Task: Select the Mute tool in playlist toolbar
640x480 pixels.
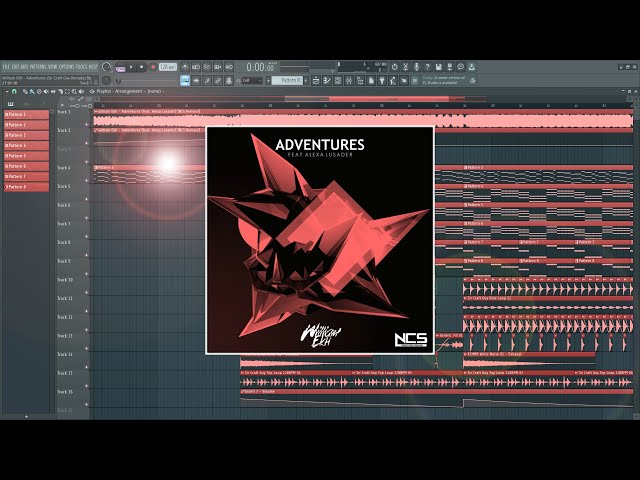Action: (x=46, y=91)
